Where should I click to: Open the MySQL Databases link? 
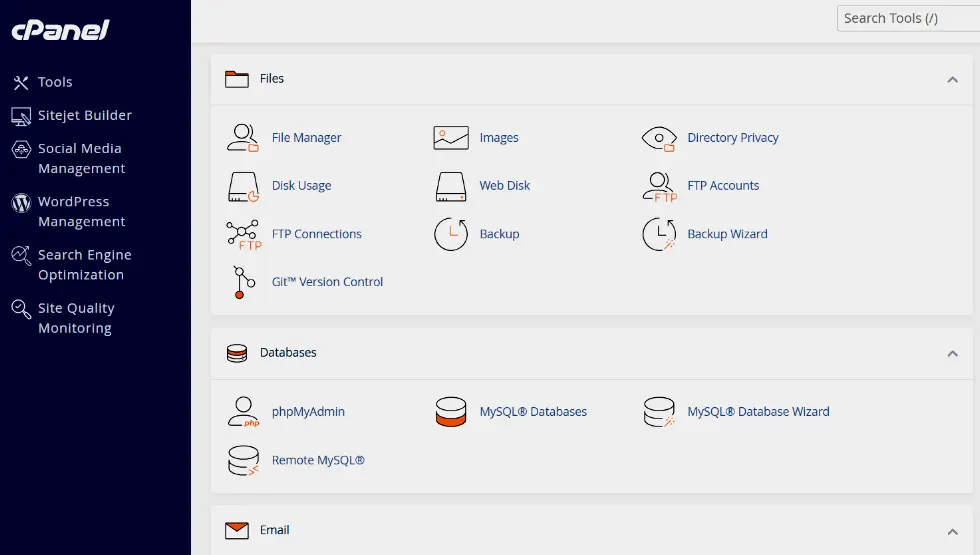pos(533,412)
